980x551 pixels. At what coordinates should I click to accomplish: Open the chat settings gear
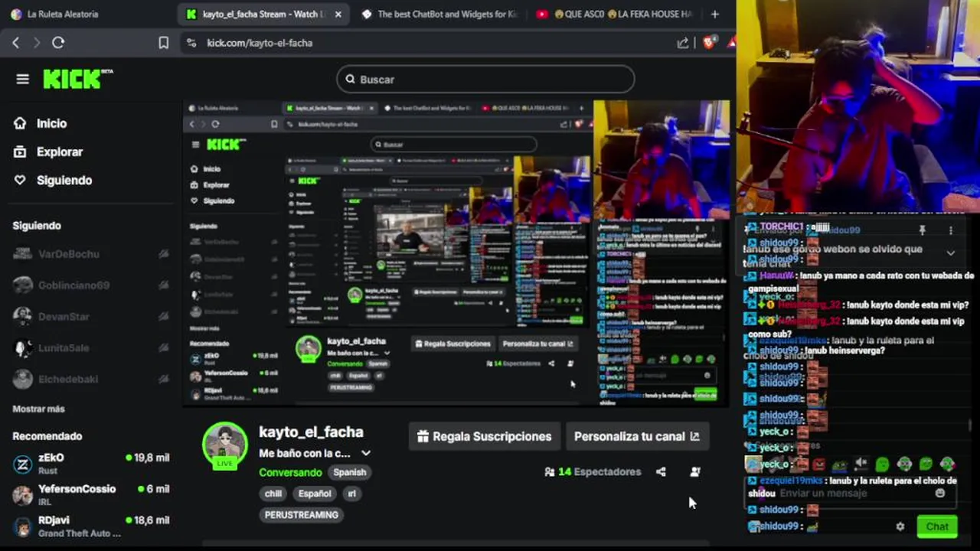point(900,527)
